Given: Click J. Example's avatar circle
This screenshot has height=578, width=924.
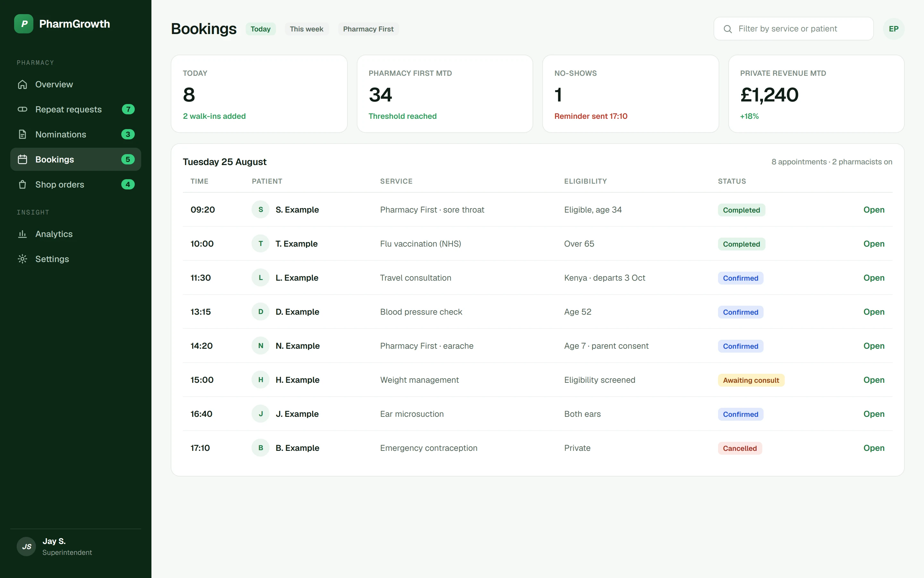Looking at the screenshot, I should coord(261,414).
